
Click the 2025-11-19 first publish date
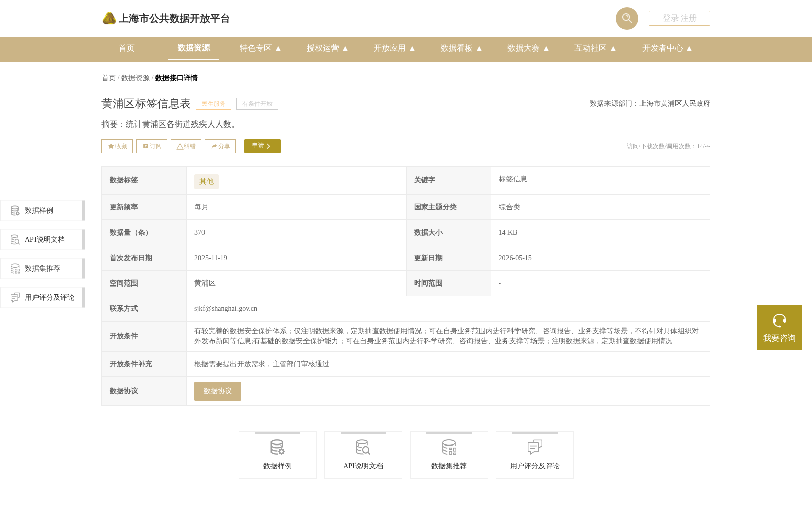coord(211,258)
